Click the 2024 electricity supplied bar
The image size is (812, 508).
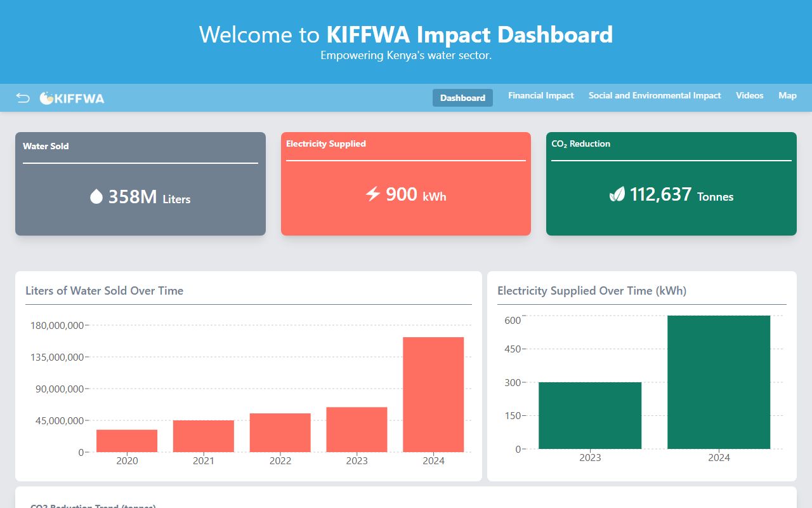click(719, 382)
